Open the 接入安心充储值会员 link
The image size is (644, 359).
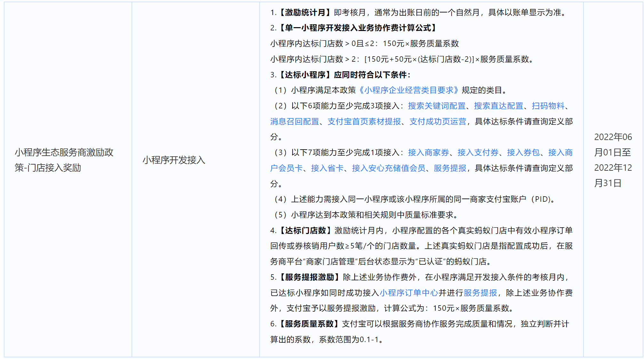389,168
